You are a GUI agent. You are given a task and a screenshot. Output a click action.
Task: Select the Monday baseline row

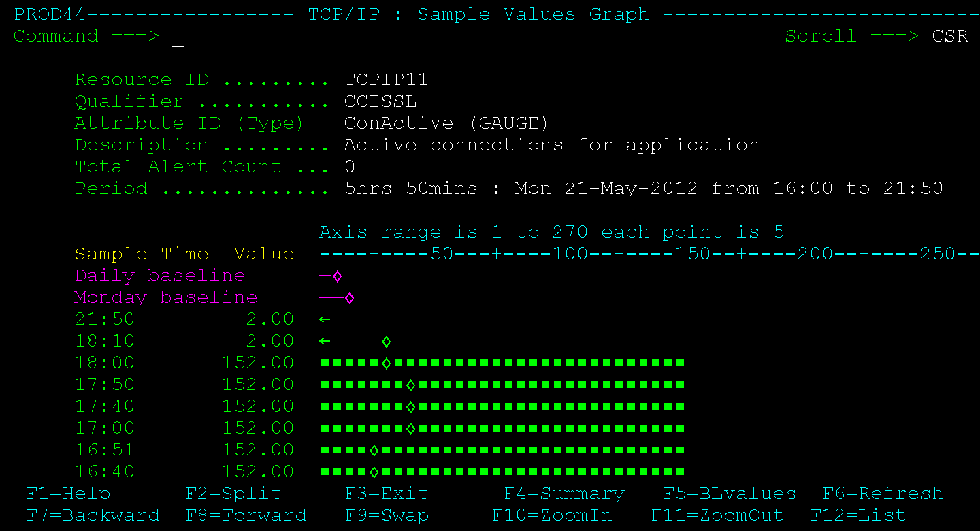click(x=165, y=297)
